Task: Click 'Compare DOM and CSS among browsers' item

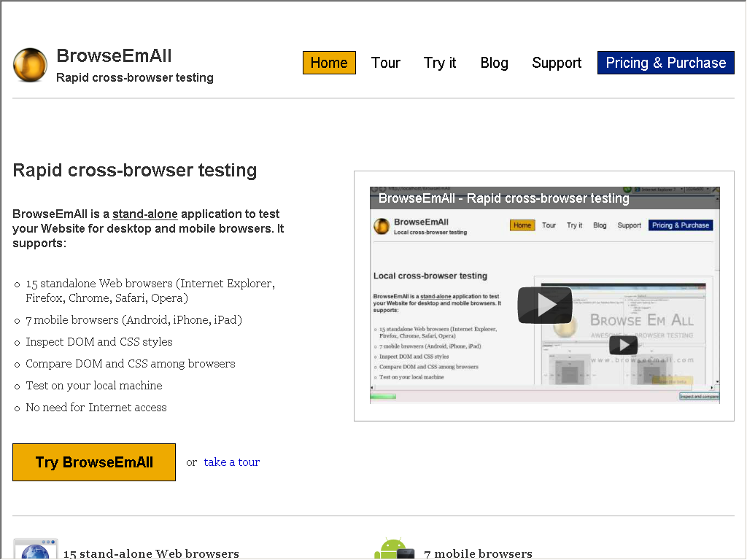Action: click(131, 364)
